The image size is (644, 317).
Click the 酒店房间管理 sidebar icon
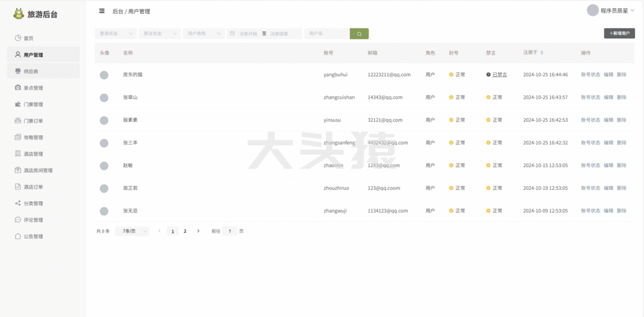tap(18, 170)
